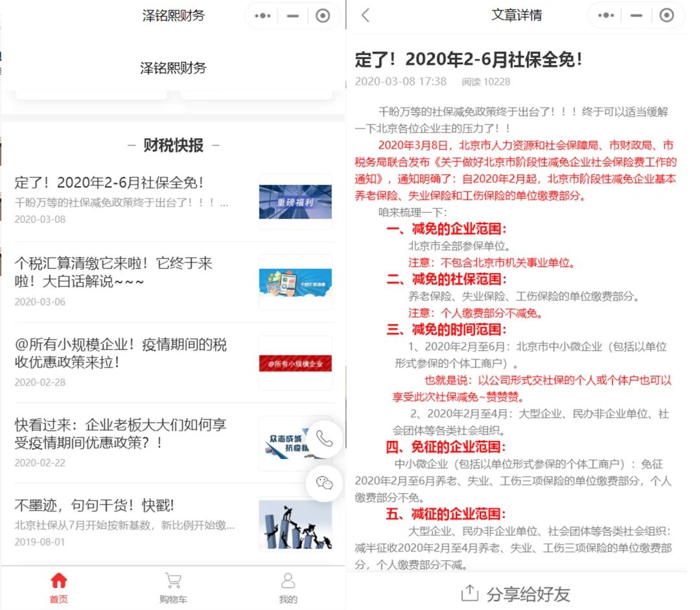Image resolution: width=700 pixels, height=610 pixels.
Task: Click the climbing figures thumbnail image
Action: (296, 524)
